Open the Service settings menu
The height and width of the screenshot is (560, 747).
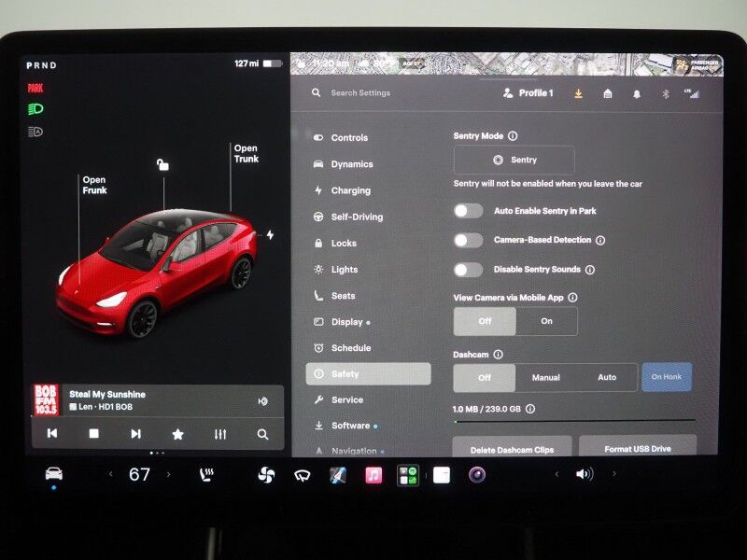point(338,400)
